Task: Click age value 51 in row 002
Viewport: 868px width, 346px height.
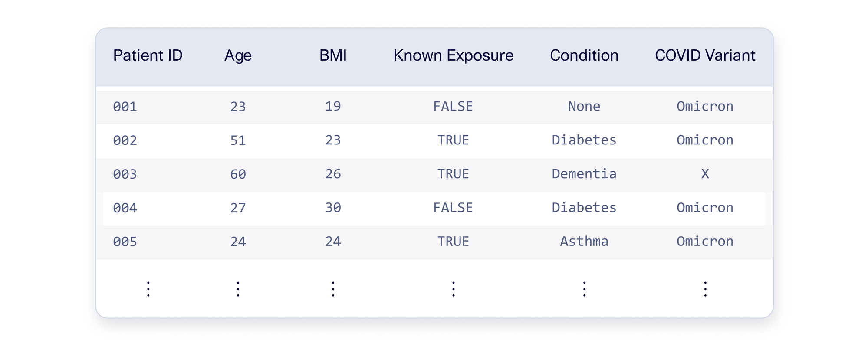Action: pos(238,140)
